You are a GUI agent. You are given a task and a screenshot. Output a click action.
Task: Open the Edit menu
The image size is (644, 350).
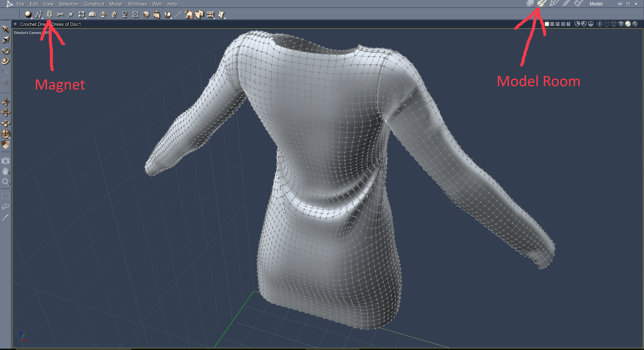click(x=34, y=4)
